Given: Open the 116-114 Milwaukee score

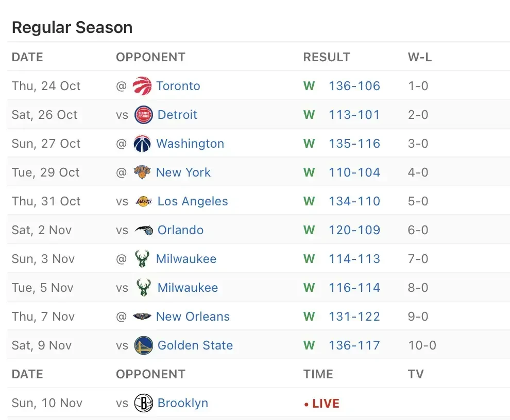Looking at the screenshot, I should [x=354, y=288].
